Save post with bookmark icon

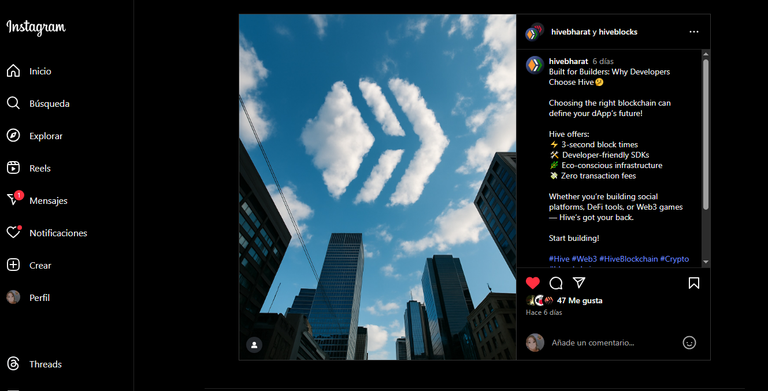(694, 283)
